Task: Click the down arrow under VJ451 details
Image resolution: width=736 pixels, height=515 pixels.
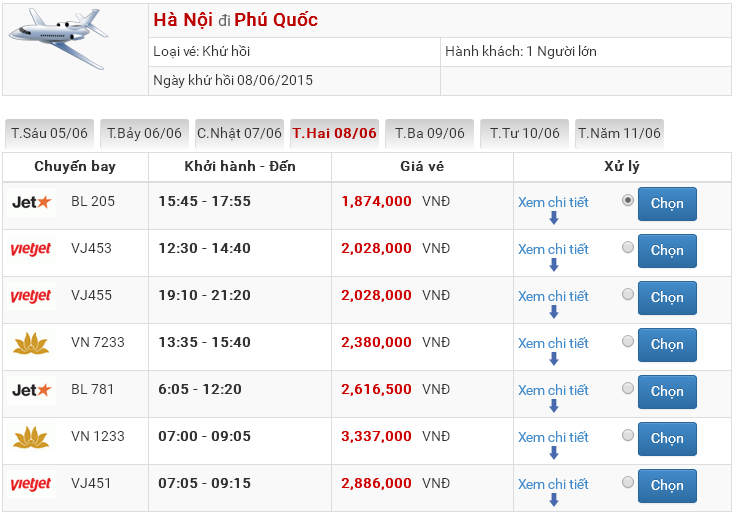Action: pos(554,500)
